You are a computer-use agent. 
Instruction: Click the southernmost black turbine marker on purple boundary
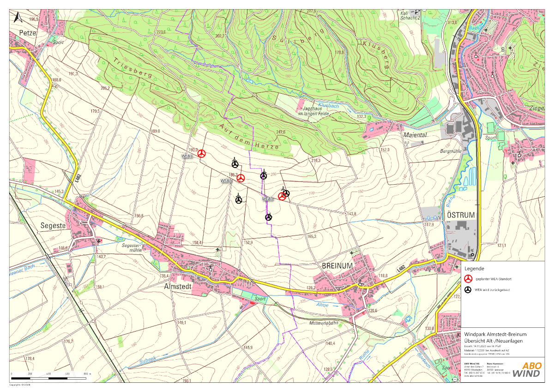(x=269, y=217)
